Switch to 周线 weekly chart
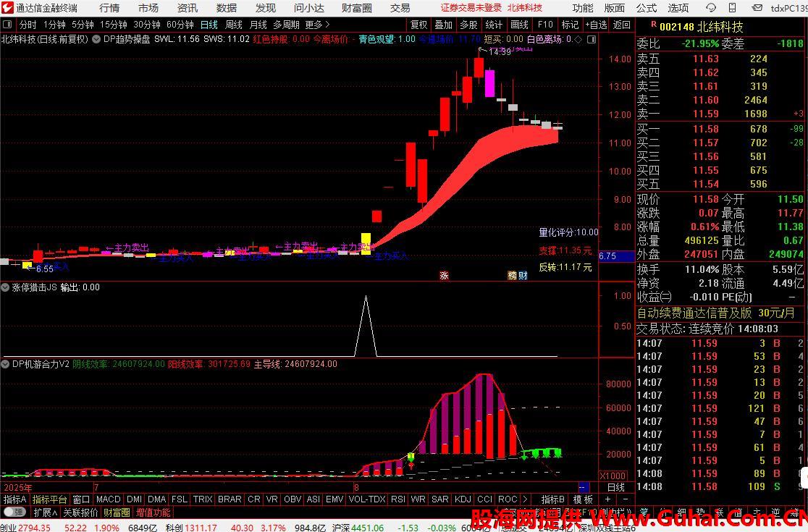The height and width of the screenshot is (532, 808). pyautogui.click(x=234, y=25)
